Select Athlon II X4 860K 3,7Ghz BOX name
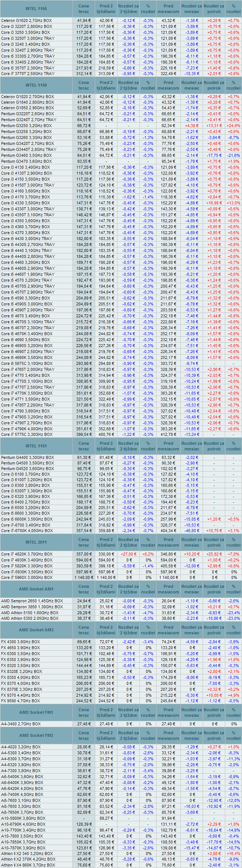 [x=28, y=865]
